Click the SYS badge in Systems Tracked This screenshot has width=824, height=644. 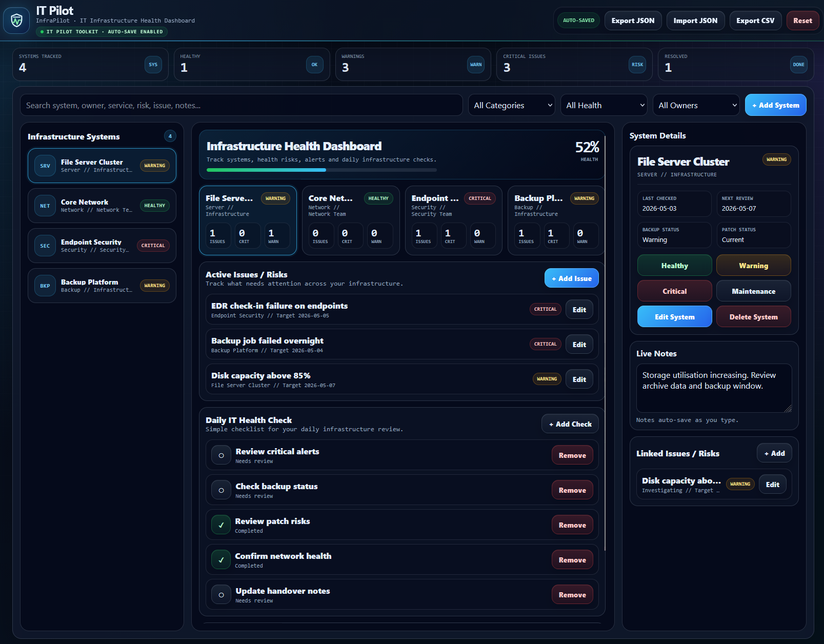153,65
